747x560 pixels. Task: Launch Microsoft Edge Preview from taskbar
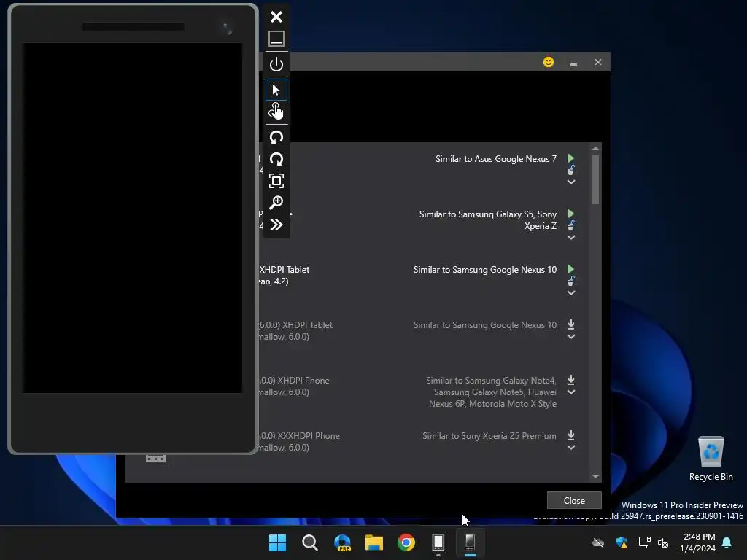pyautogui.click(x=342, y=542)
